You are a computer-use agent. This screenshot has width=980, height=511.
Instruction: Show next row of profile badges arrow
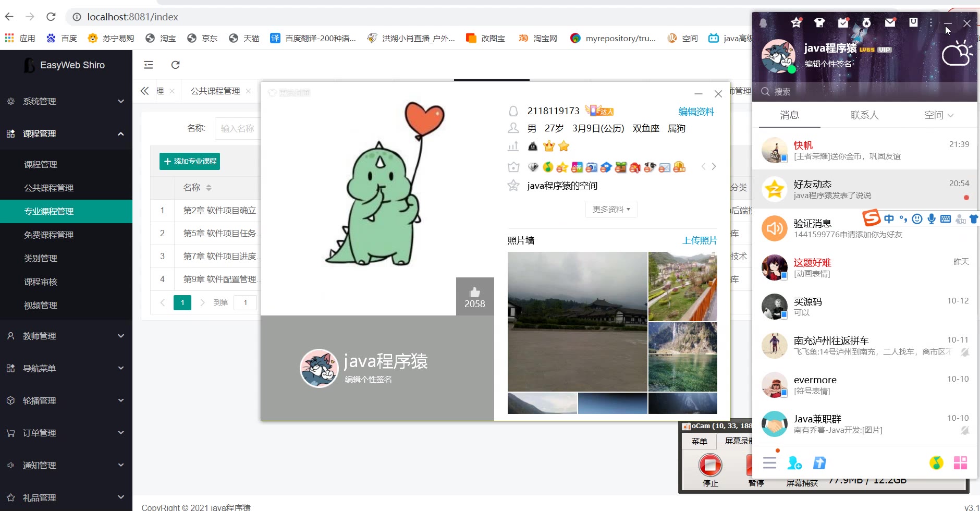(x=714, y=166)
